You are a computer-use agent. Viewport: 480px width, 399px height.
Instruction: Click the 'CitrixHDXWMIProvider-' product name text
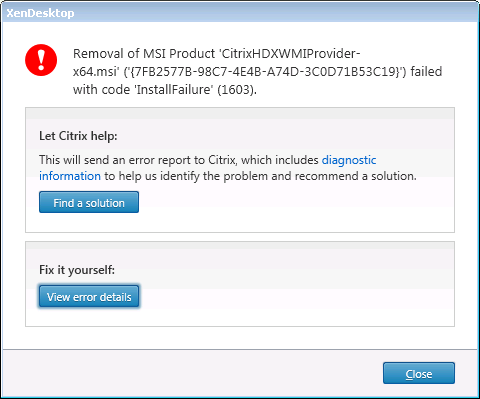290,54
